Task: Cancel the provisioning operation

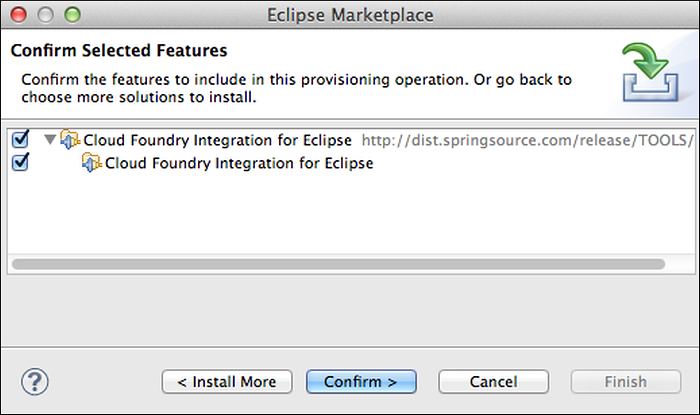Action: pos(493,382)
